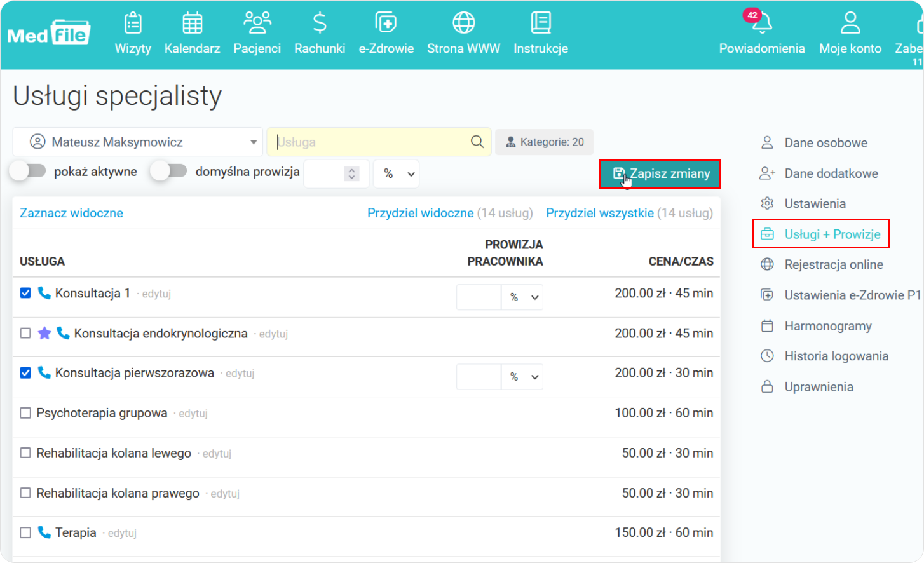Click the phone icon next to Terapia
Viewport: 924px width, 563px height.
44,532
